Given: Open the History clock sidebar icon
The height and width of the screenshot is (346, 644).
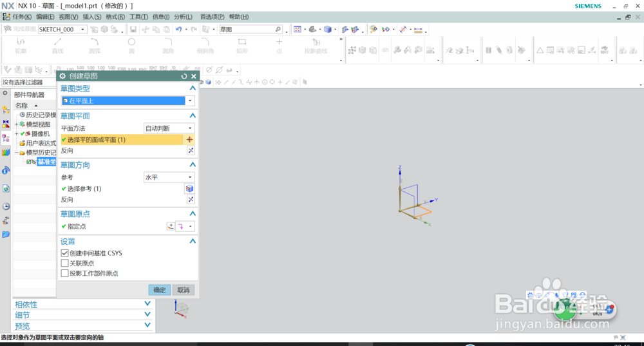Looking at the screenshot, I should [6, 206].
